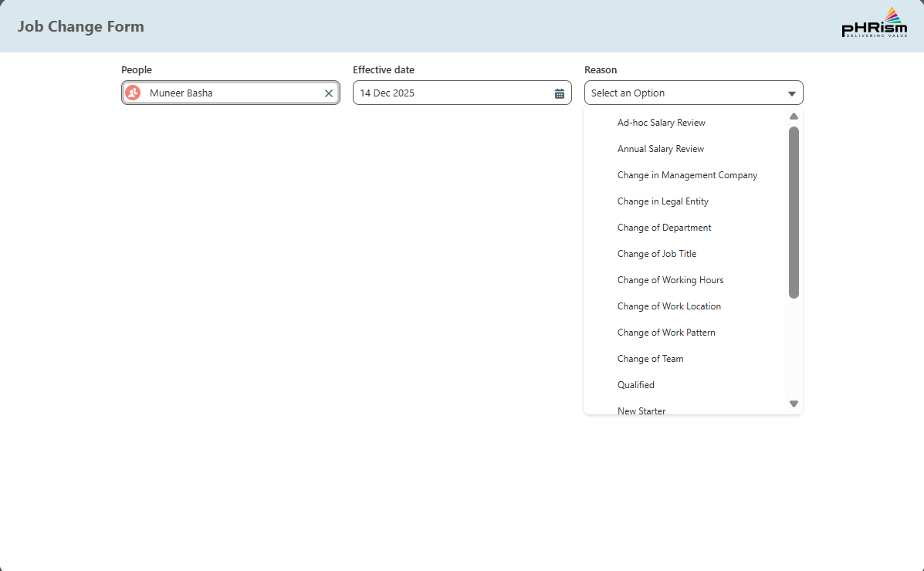Select the Qualified reason option
The width and height of the screenshot is (924, 571).
pyautogui.click(x=636, y=385)
